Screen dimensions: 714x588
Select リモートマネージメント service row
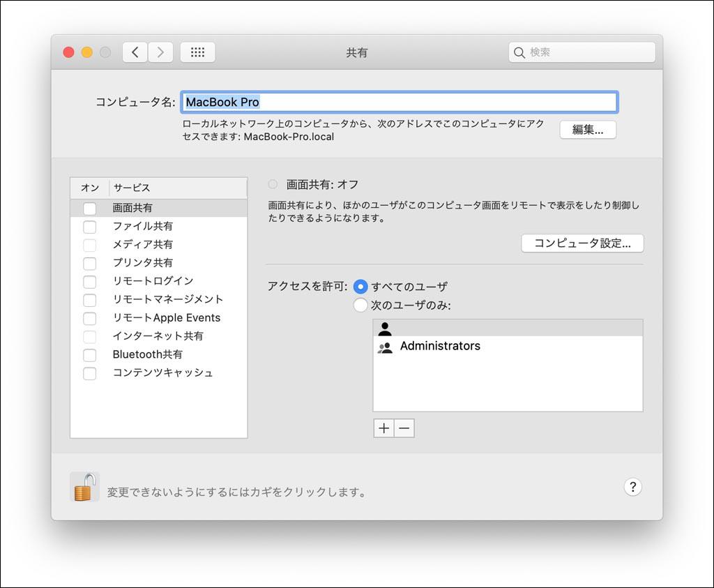click(159, 299)
